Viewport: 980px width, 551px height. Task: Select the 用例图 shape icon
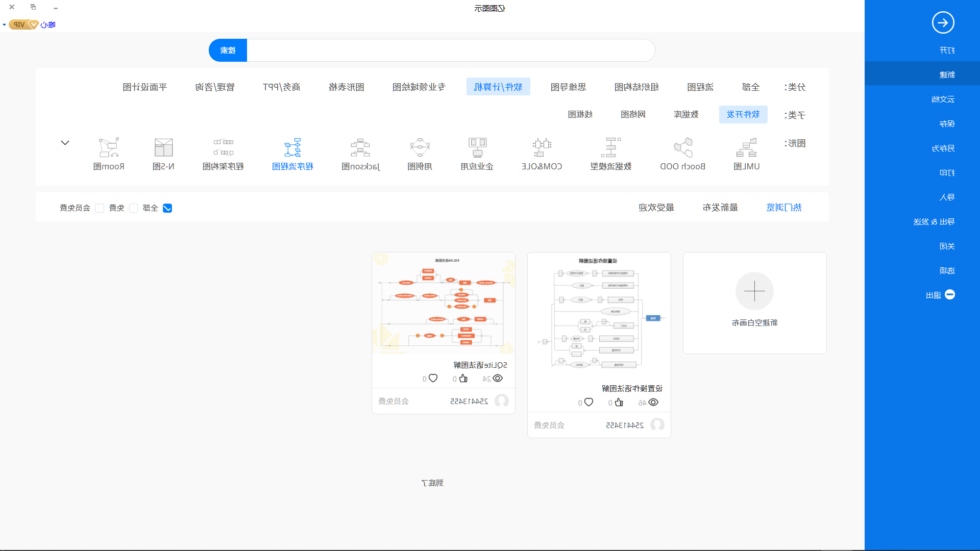(x=420, y=147)
